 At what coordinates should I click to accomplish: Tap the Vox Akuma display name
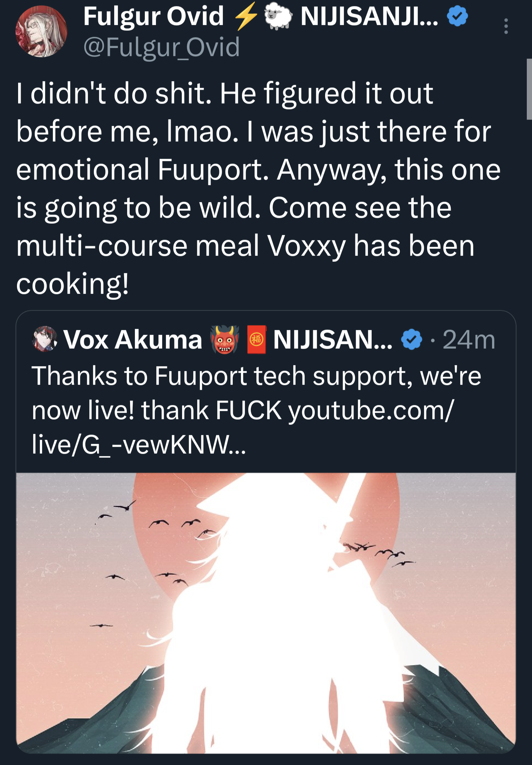tap(133, 339)
